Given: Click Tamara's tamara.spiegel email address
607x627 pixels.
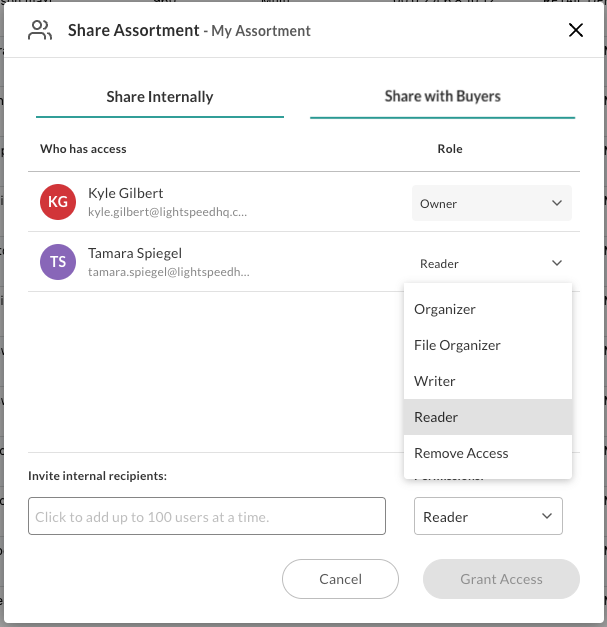Looking at the screenshot, I should point(169,272).
